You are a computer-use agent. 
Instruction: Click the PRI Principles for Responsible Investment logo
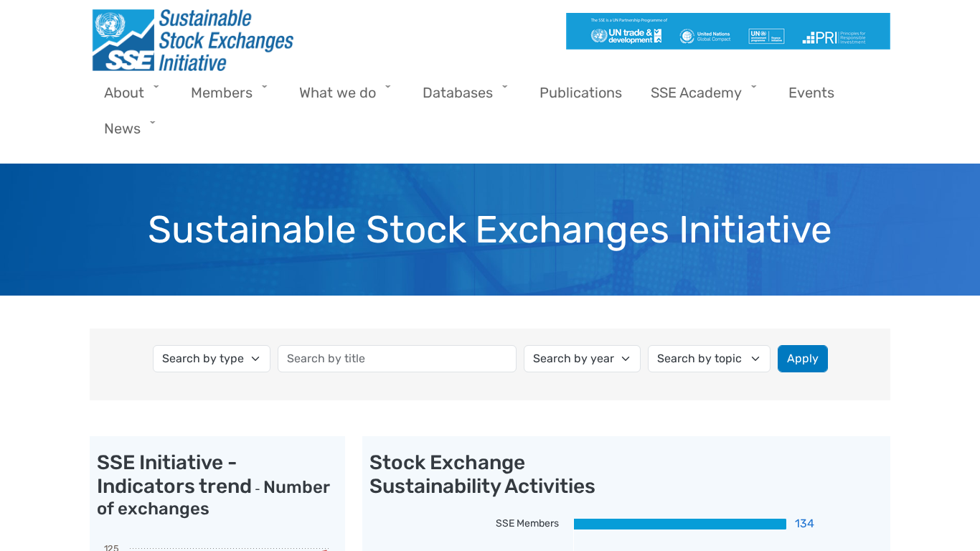(834, 37)
